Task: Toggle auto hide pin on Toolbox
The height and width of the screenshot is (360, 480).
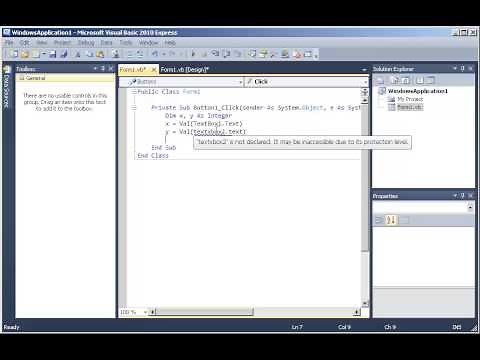Action: (x=103, y=68)
